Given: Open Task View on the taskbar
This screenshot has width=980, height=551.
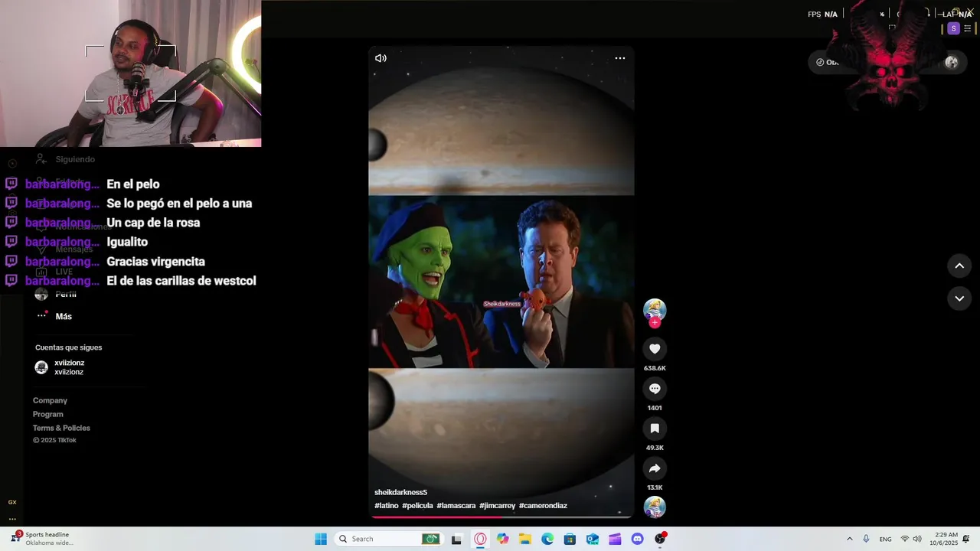Looking at the screenshot, I should [x=456, y=539].
